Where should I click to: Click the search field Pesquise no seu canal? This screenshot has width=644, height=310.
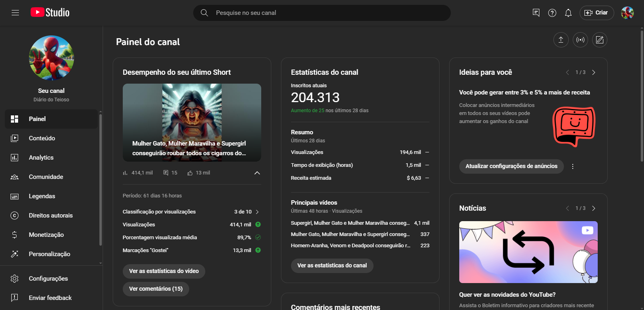click(322, 13)
